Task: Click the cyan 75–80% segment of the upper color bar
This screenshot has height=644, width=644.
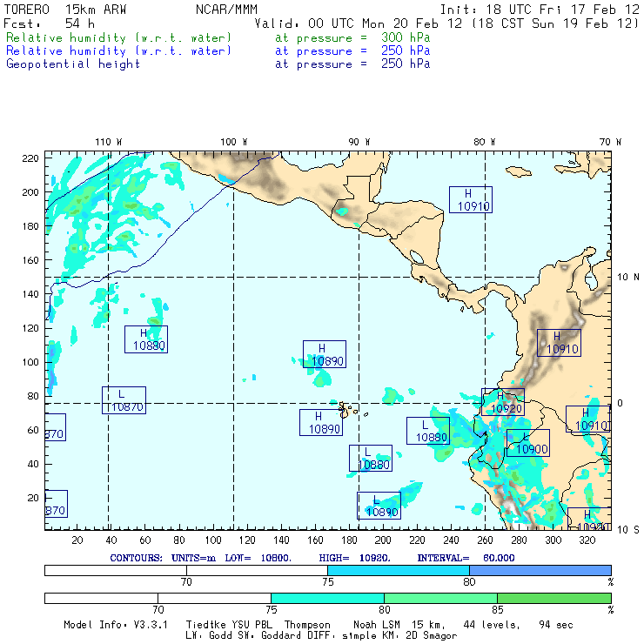Action: pyautogui.click(x=399, y=570)
